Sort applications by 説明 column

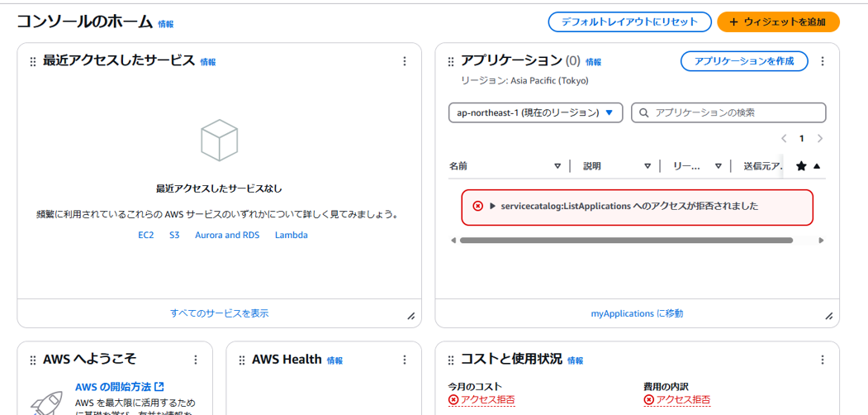(647, 165)
